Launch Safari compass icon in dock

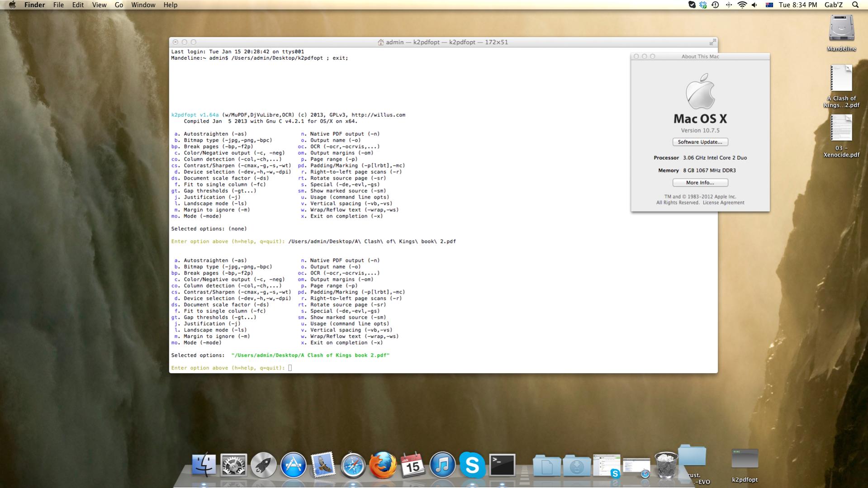(353, 465)
